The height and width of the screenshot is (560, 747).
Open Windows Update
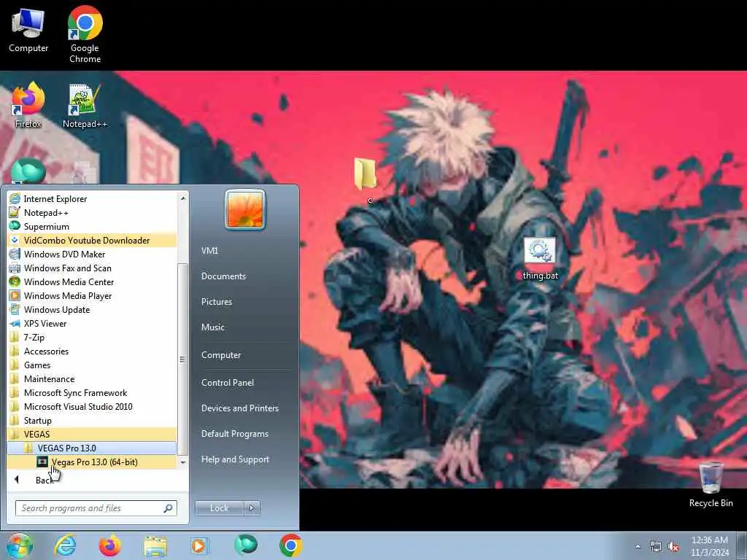[x=91, y=309]
